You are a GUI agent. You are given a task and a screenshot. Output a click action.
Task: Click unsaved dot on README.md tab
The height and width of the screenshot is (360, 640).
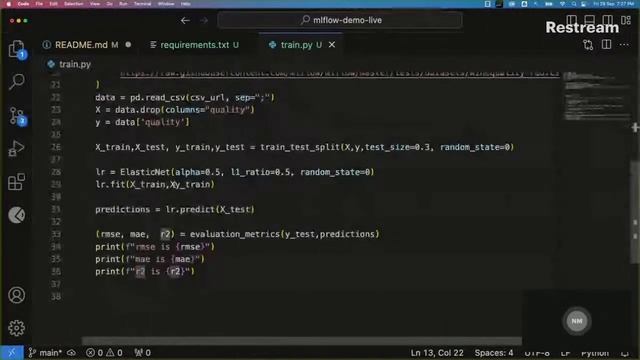[128, 44]
